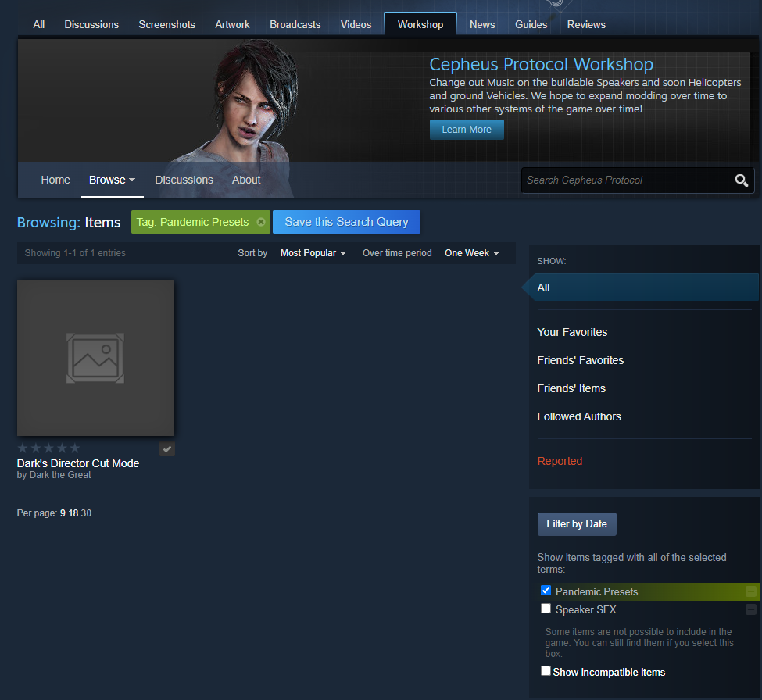Show Friends' Items

coord(571,388)
